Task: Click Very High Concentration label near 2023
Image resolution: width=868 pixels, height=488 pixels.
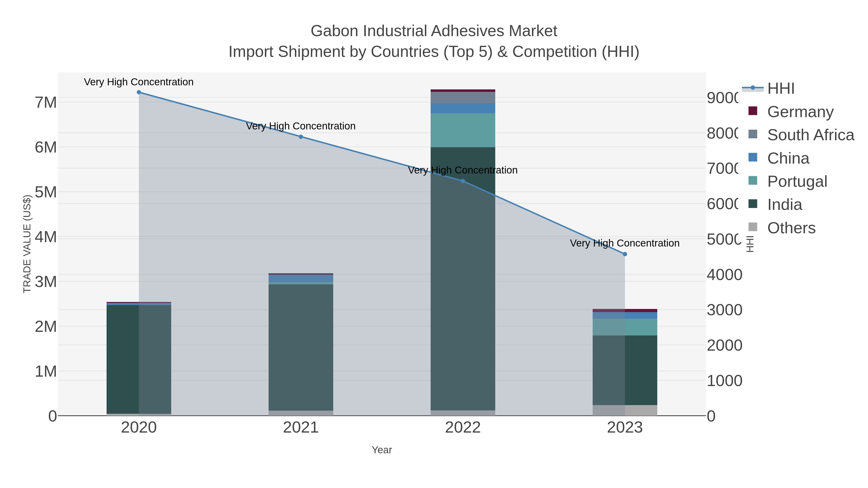Action: coord(625,243)
